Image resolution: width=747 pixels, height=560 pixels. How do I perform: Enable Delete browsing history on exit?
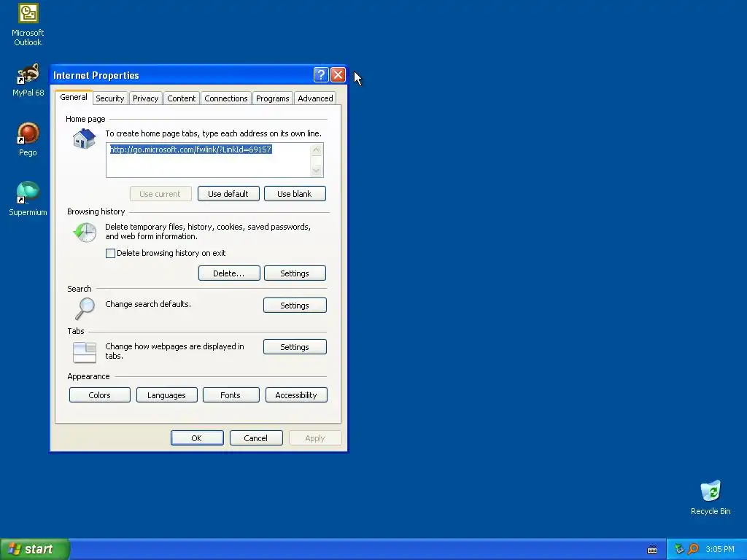(x=110, y=253)
